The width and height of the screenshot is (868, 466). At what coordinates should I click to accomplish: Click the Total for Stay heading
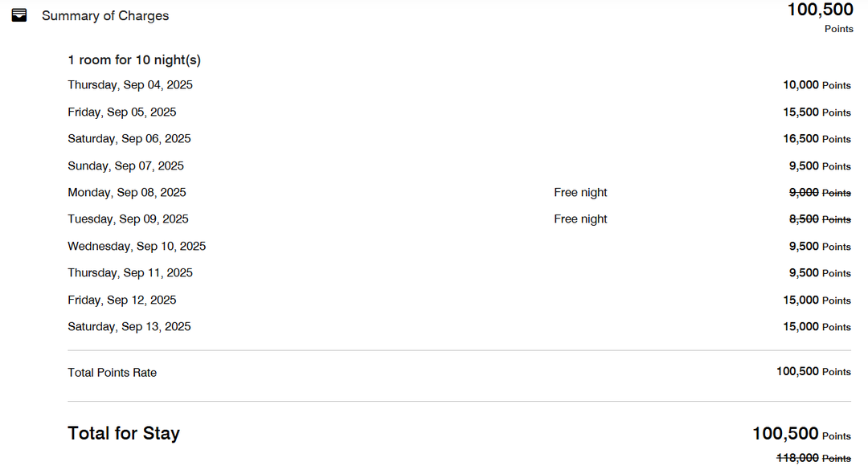click(124, 434)
